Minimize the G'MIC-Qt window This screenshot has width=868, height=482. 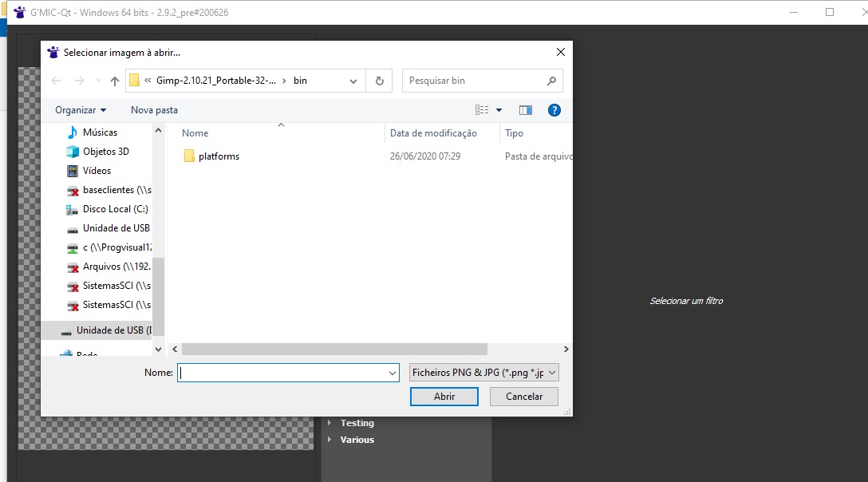point(794,12)
